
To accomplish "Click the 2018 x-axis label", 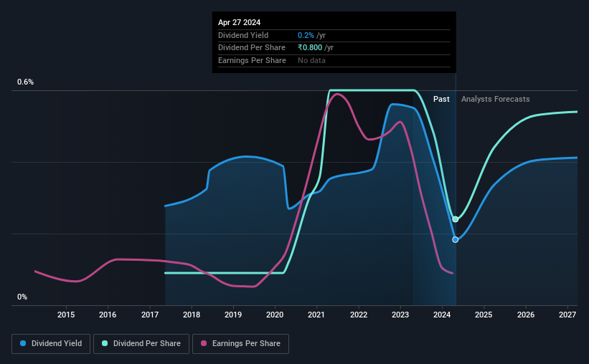I will pos(192,315).
